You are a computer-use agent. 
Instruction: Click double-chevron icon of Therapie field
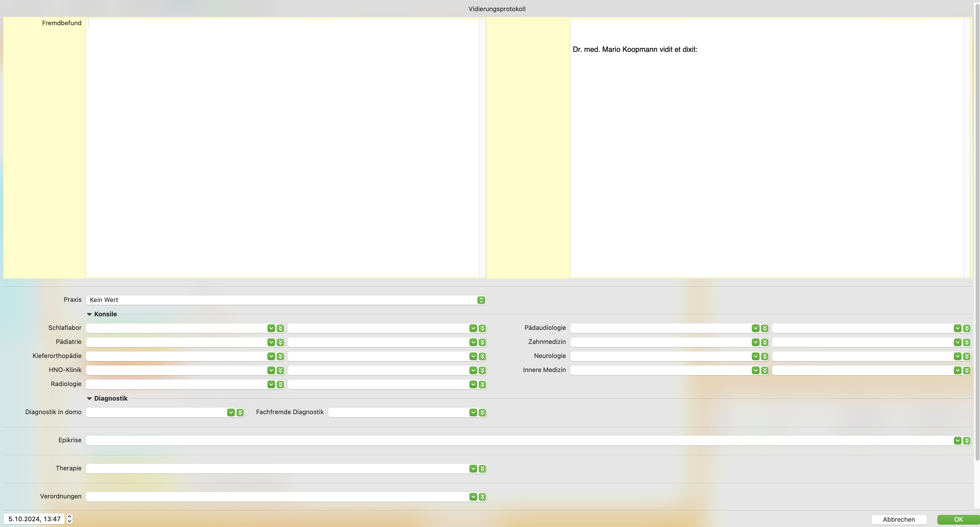tap(482, 469)
